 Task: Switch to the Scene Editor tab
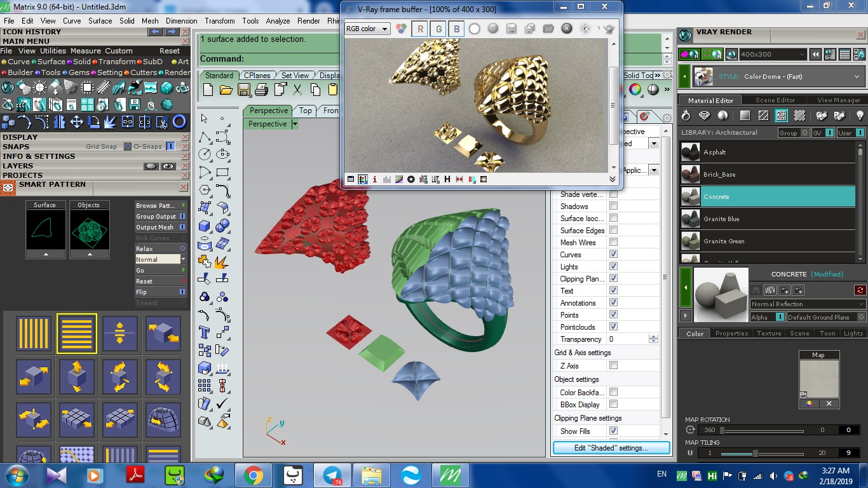point(775,100)
